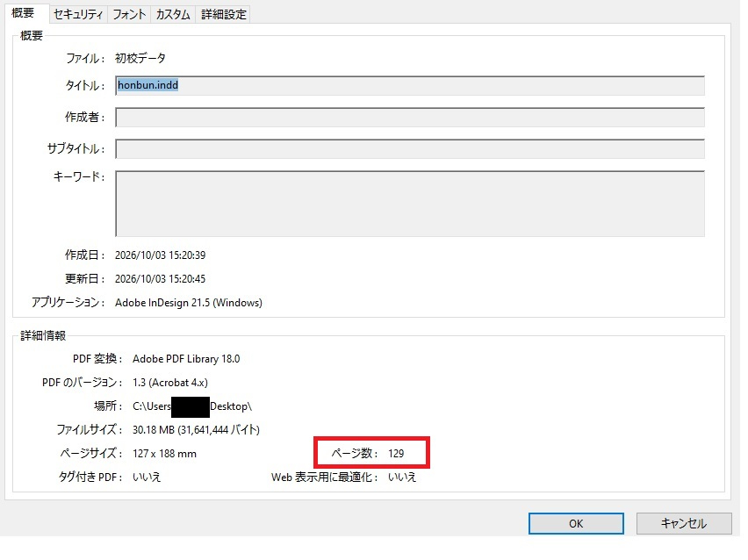The height and width of the screenshot is (560, 748).
Task: Dismiss dialog with キャンセル button
Action: pos(684,524)
